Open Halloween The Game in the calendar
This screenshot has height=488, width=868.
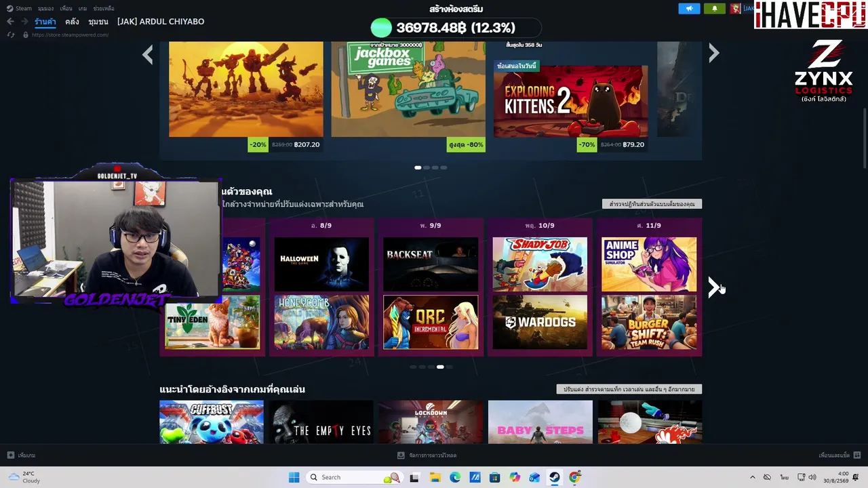tap(321, 264)
